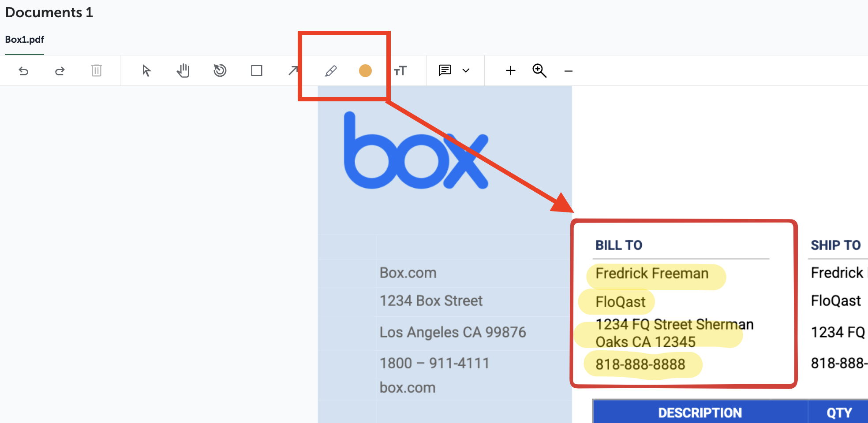Click the comment note icon
The height and width of the screenshot is (423, 868).
[445, 70]
